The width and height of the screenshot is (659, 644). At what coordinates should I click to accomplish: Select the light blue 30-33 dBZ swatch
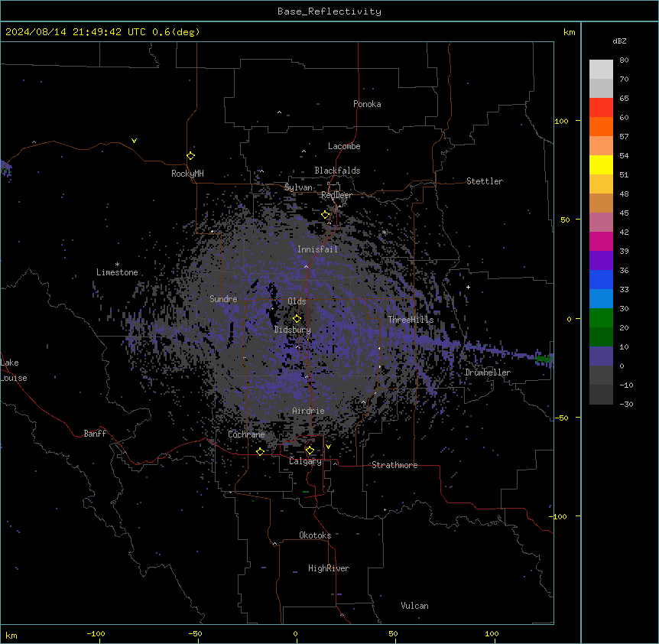(x=601, y=299)
